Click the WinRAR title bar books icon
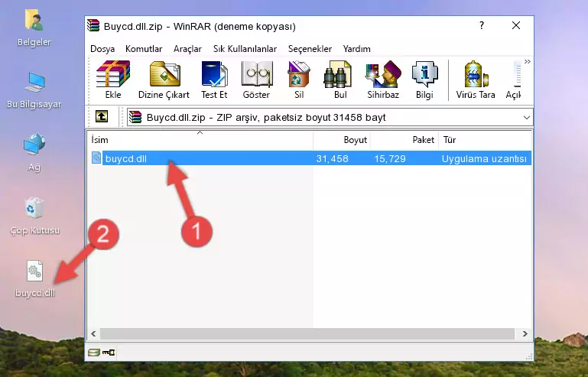 click(93, 25)
